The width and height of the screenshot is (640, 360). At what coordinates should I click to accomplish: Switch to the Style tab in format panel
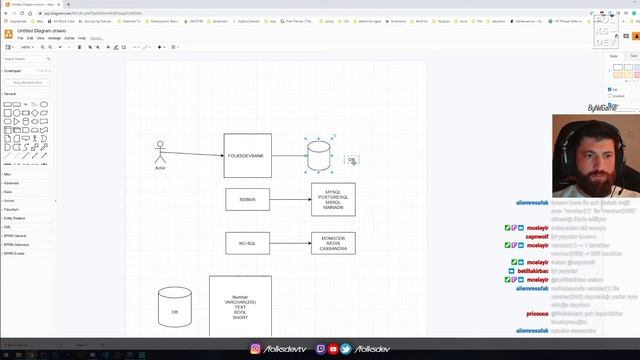[x=613, y=56]
